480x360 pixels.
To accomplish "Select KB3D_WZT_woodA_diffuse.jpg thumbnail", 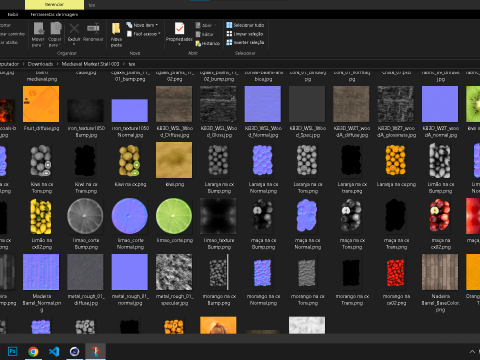I will 351,104.
